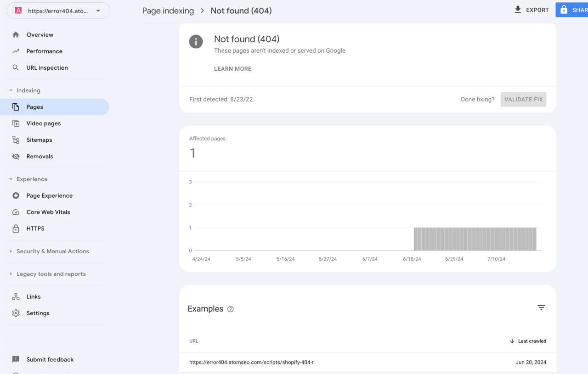Select Pages in the sidebar

tap(35, 107)
